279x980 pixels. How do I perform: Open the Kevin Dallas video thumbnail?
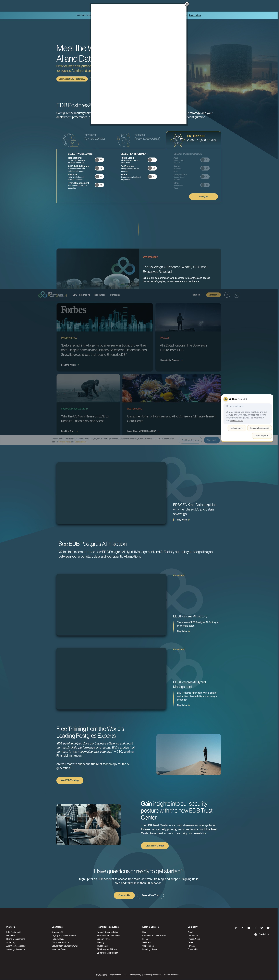click(111, 493)
